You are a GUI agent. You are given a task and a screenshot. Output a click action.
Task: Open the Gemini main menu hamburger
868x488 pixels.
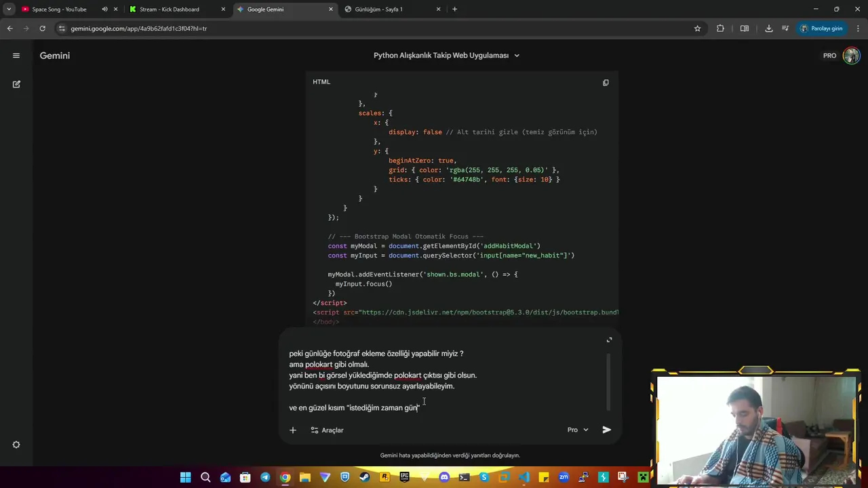[x=16, y=56]
